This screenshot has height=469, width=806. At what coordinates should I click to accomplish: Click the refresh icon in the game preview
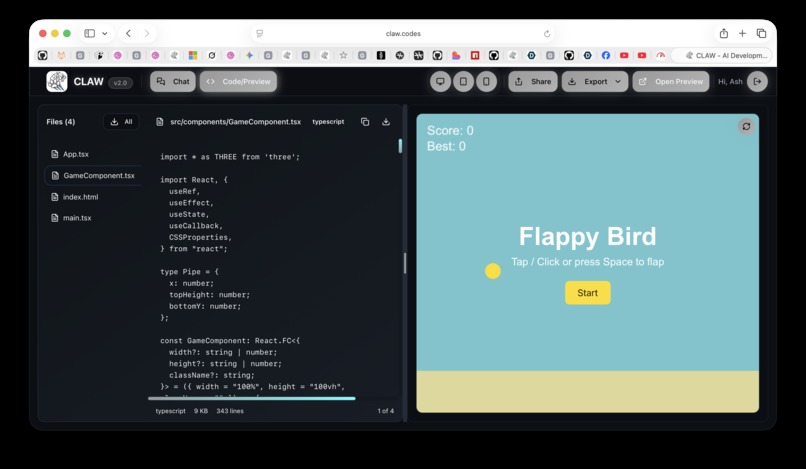click(x=746, y=126)
